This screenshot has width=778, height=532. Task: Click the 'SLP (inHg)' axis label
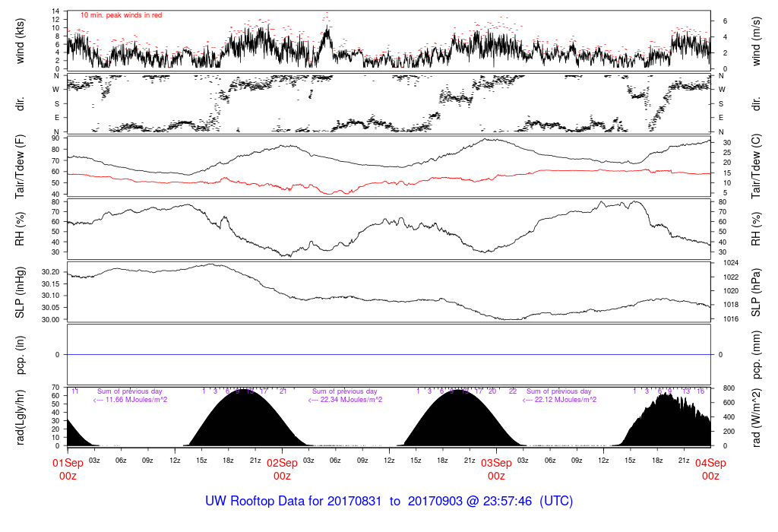(x=21, y=293)
